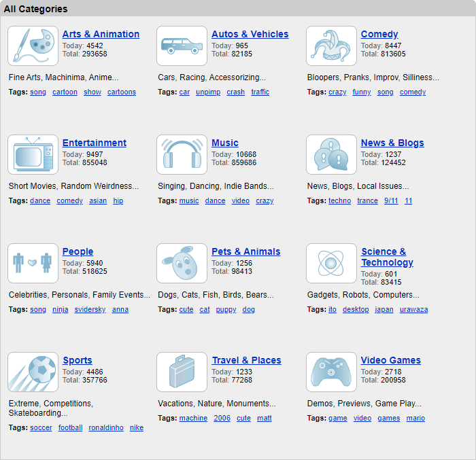Screen dimensions: 476x460
Task: Click the Autos & Vehicles car icon
Action: point(182,46)
